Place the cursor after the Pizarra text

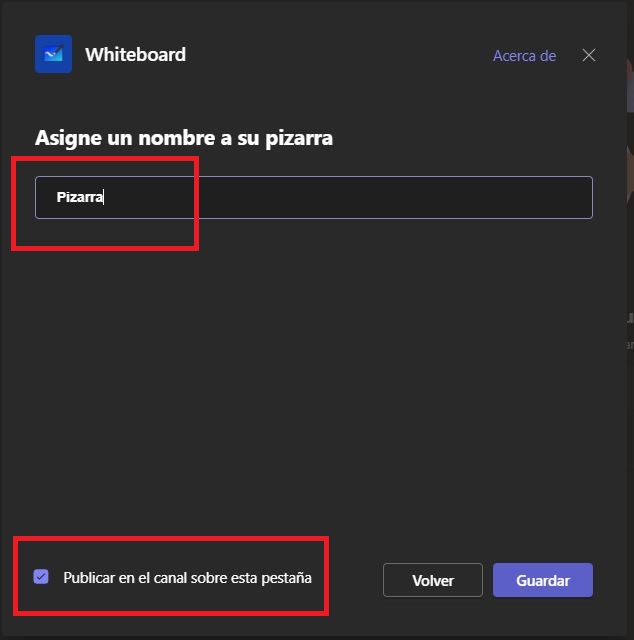click(x=105, y=198)
